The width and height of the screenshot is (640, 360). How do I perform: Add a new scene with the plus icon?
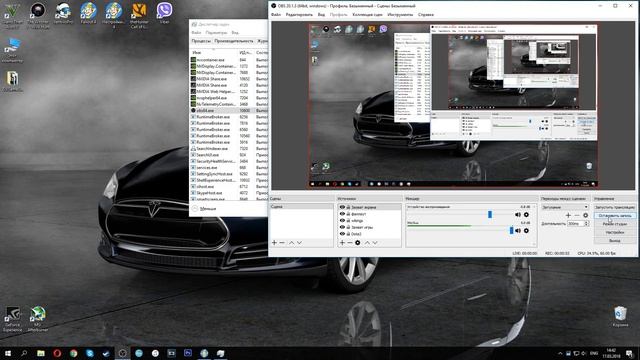(274, 243)
